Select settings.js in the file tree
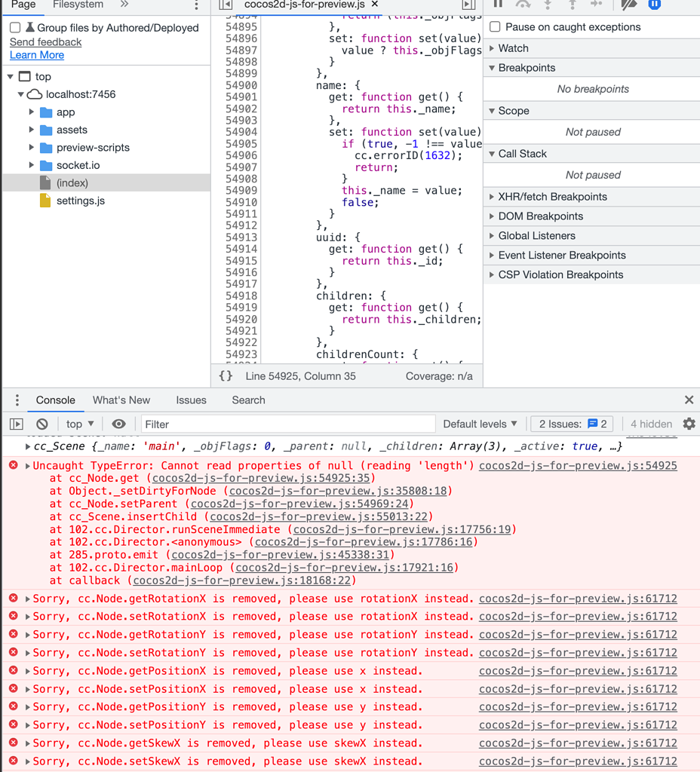 81,201
